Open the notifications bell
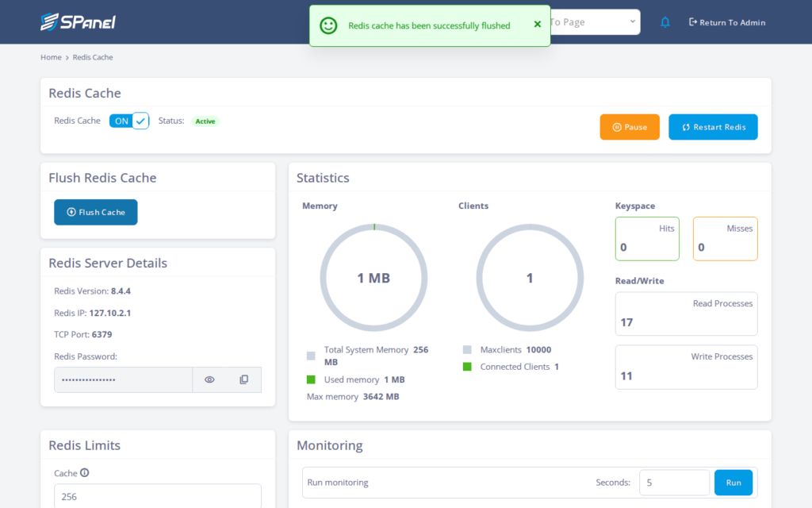Screen dimensions: 812x508 click(x=665, y=22)
